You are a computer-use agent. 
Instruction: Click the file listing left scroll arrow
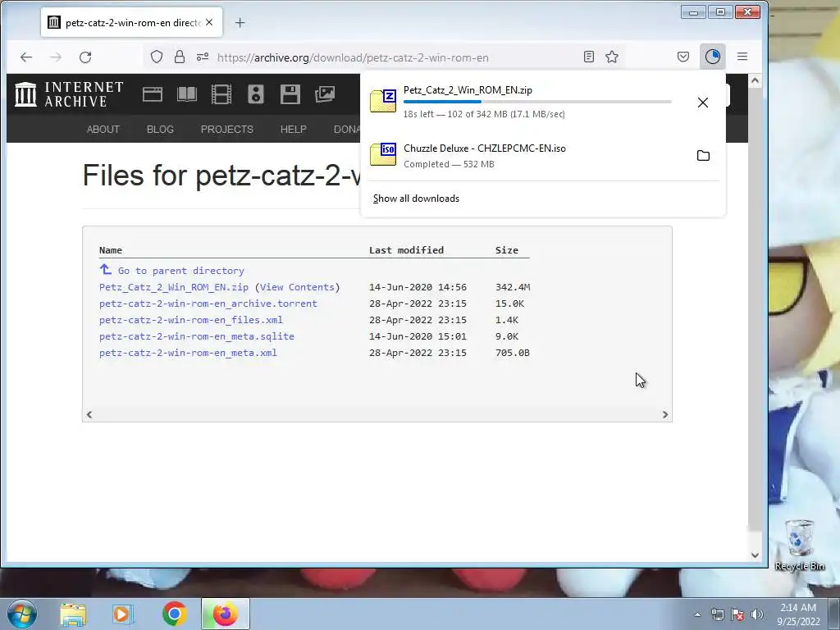point(89,414)
